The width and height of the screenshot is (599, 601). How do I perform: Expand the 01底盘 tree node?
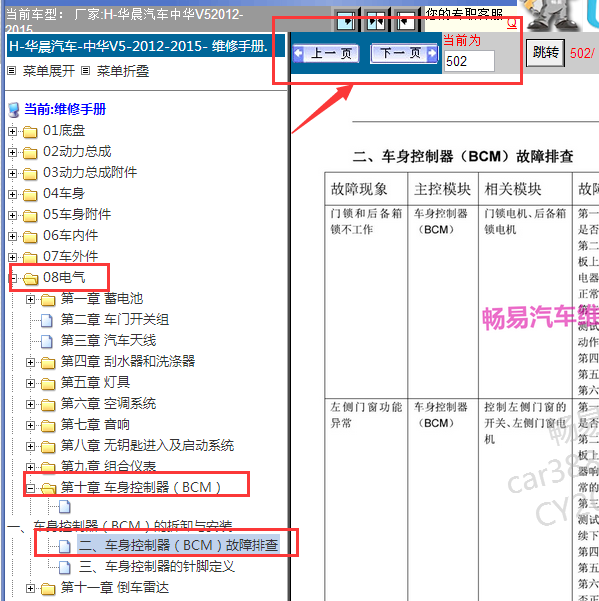[x=12, y=131]
